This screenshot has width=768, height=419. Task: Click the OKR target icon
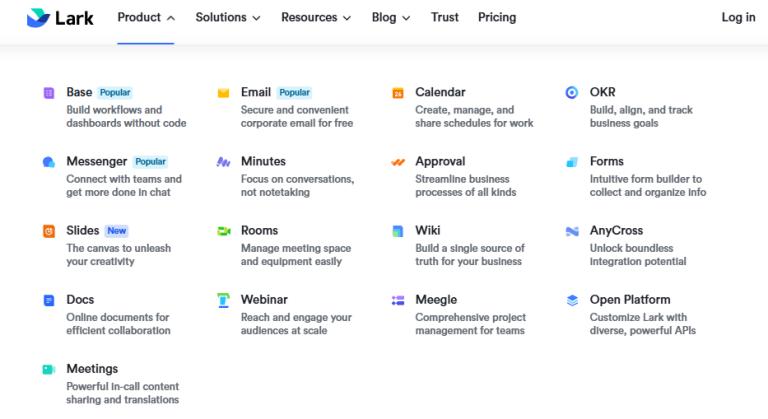point(572,93)
